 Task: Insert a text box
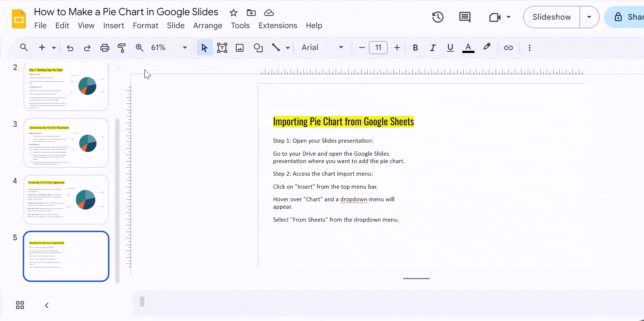pos(222,47)
